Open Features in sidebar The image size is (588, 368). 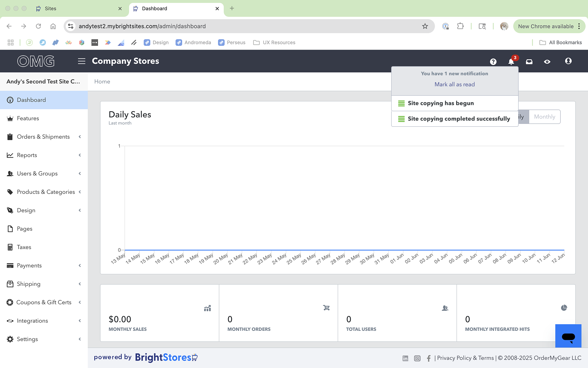(44, 118)
